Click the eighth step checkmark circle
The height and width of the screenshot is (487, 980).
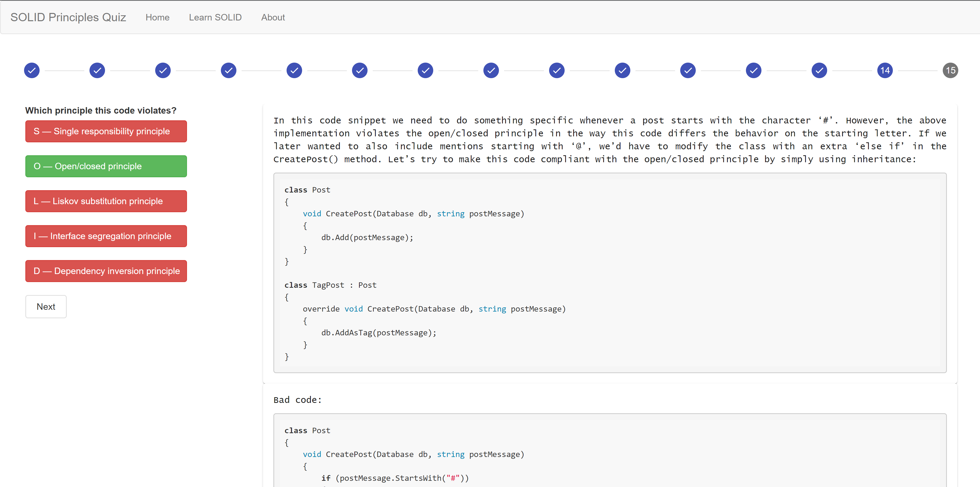(491, 70)
